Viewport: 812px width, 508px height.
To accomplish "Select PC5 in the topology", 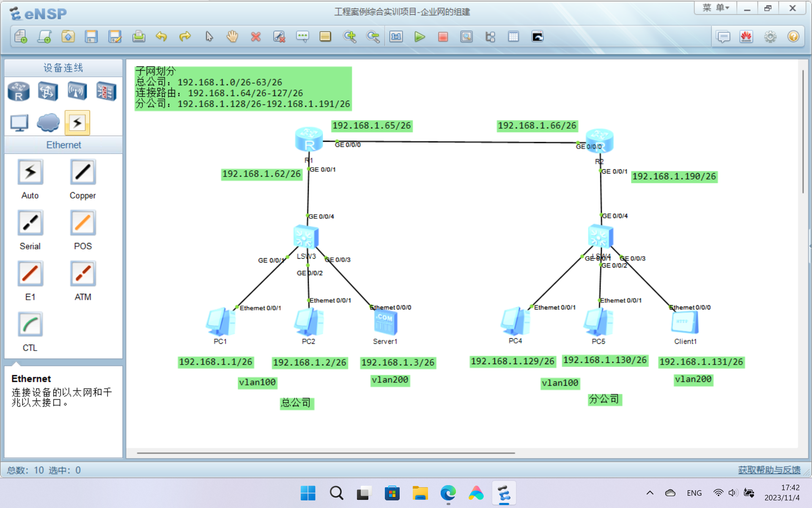I will coord(598,322).
